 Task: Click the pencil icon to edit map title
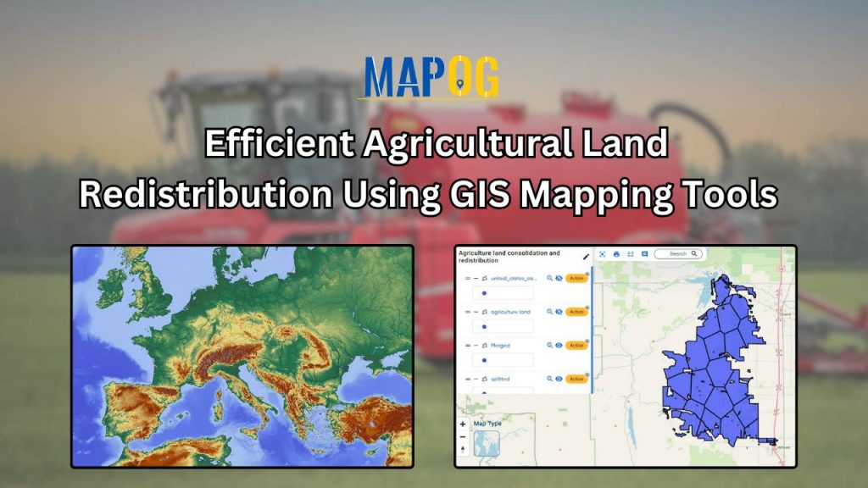tap(586, 257)
